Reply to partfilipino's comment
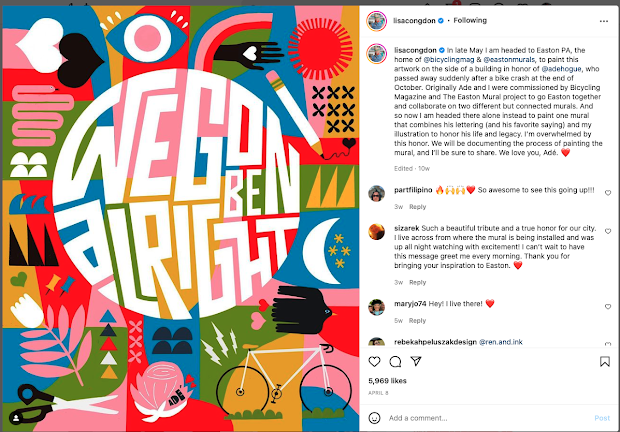Viewport: 620px width, 432px height. (418, 207)
